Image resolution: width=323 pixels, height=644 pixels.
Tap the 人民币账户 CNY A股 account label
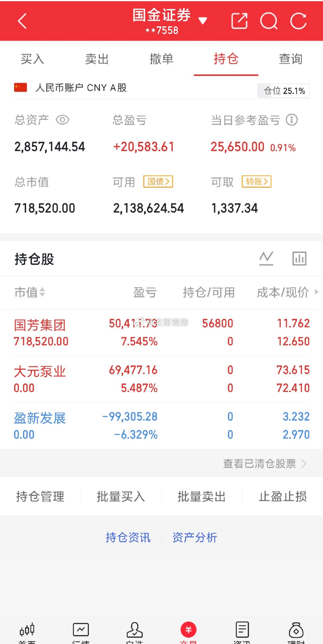tap(81, 88)
